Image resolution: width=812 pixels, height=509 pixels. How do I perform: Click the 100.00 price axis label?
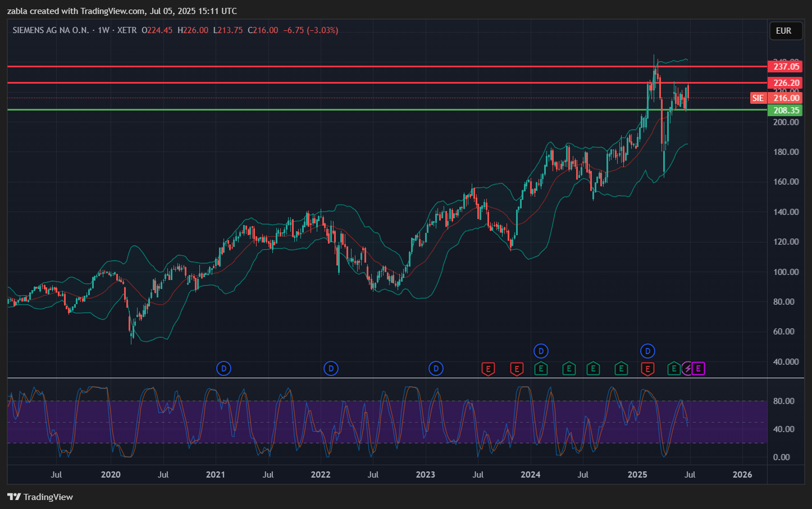click(x=786, y=272)
